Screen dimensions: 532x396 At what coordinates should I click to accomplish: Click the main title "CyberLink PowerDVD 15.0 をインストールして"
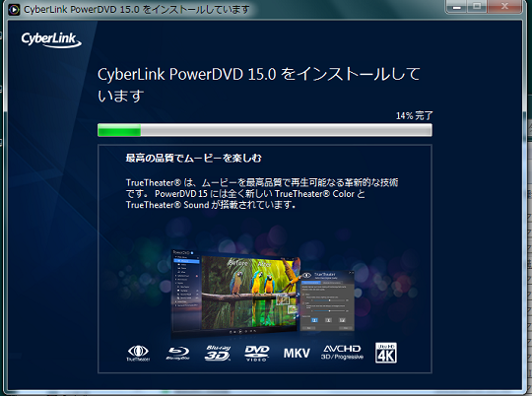(x=259, y=74)
